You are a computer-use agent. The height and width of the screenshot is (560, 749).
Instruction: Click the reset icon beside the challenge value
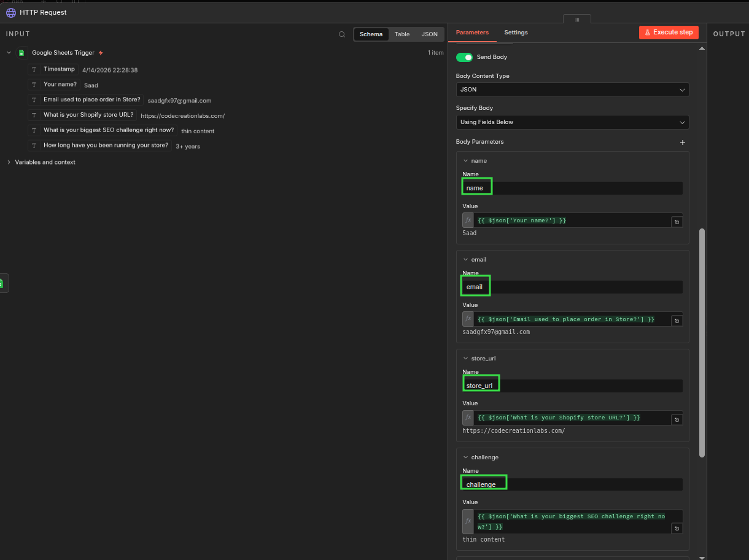click(677, 528)
